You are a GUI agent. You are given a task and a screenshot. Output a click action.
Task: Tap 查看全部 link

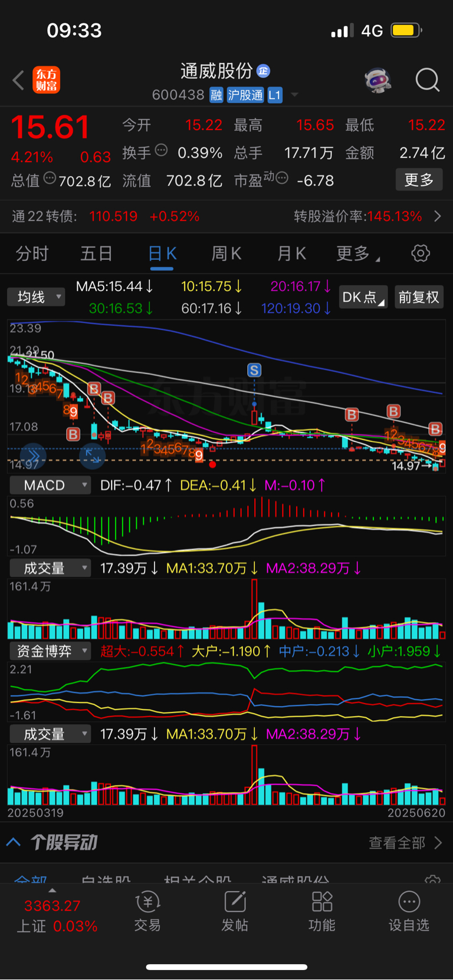tap(397, 843)
